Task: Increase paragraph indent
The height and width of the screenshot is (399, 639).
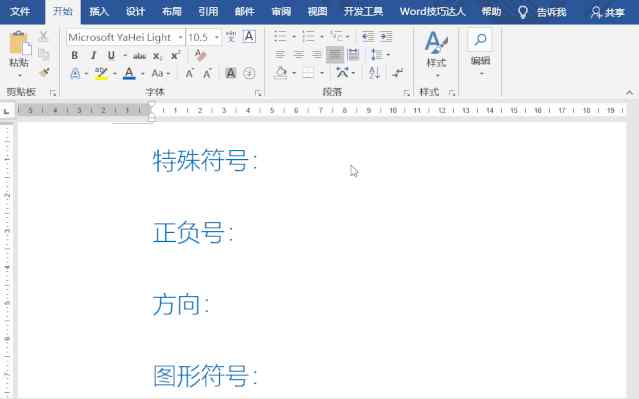Action: (x=386, y=37)
